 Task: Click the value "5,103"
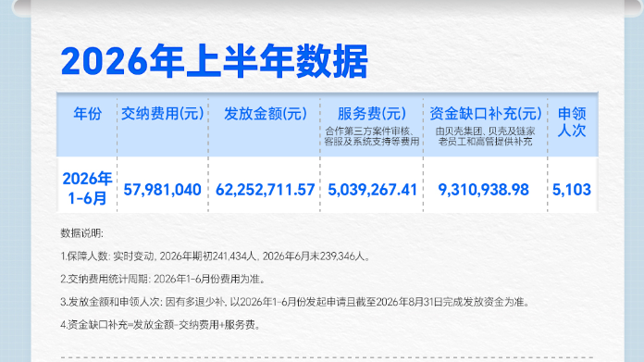coord(572,190)
